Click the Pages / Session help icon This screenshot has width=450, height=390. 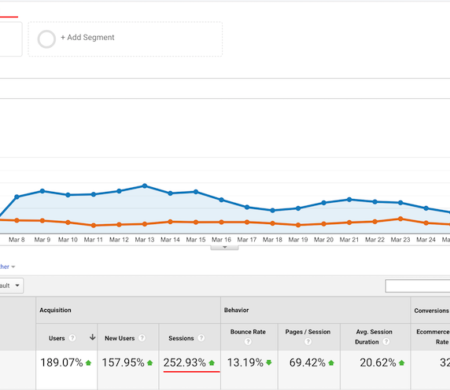click(x=308, y=342)
